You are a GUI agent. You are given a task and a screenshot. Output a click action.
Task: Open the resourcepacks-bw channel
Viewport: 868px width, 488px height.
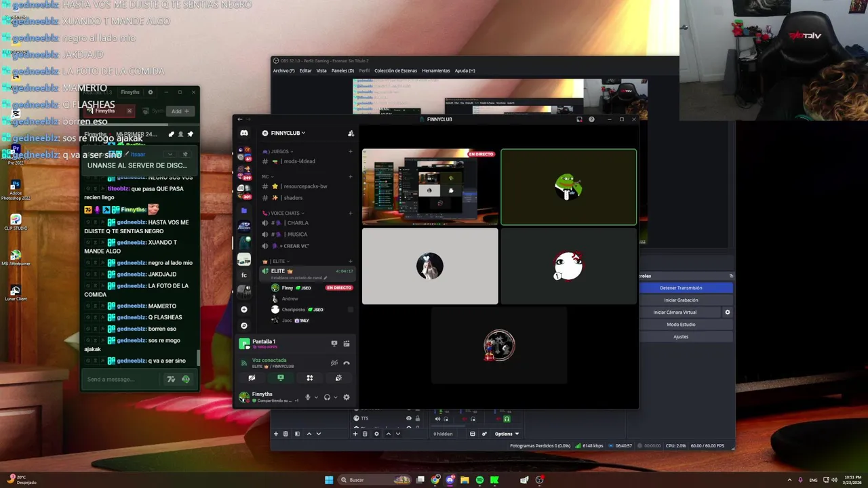[307, 186]
